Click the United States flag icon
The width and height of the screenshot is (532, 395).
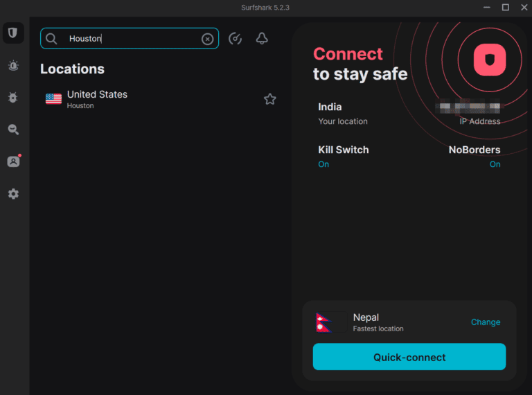(x=53, y=98)
